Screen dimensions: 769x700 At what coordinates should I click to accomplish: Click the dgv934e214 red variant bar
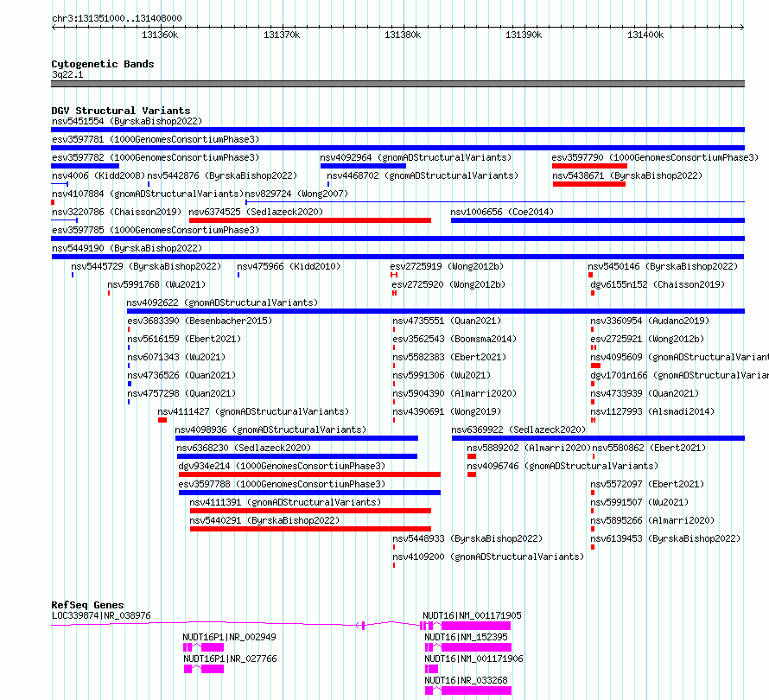coord(309,474)
